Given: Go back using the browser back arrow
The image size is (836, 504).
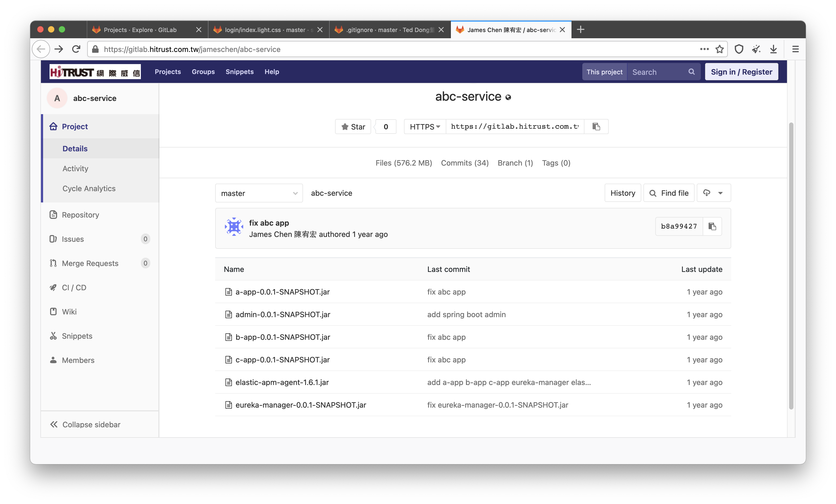Looking at the screenshot, I should click(41, 49).
